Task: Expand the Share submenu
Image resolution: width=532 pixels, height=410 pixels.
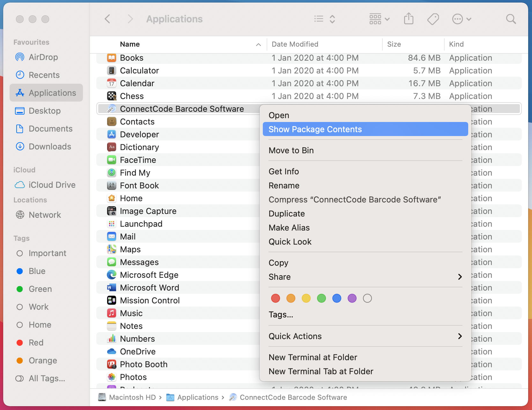Action: pos(365,277)
